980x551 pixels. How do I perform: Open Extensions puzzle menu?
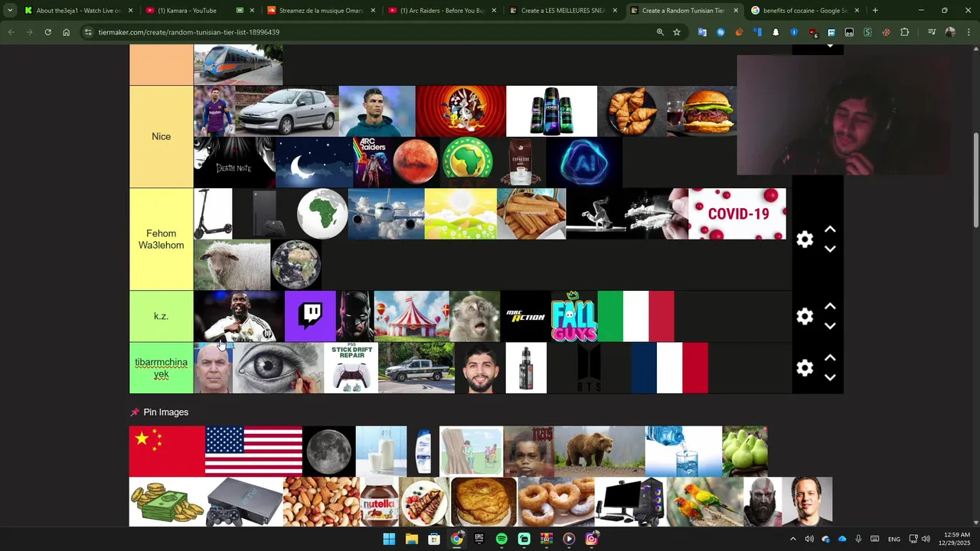(904, 32)
